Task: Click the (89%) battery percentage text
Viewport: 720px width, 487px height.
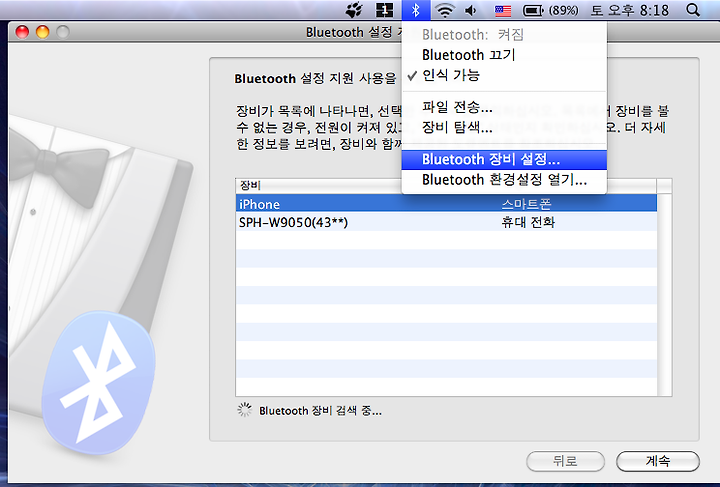Action: tap(563, 10)
